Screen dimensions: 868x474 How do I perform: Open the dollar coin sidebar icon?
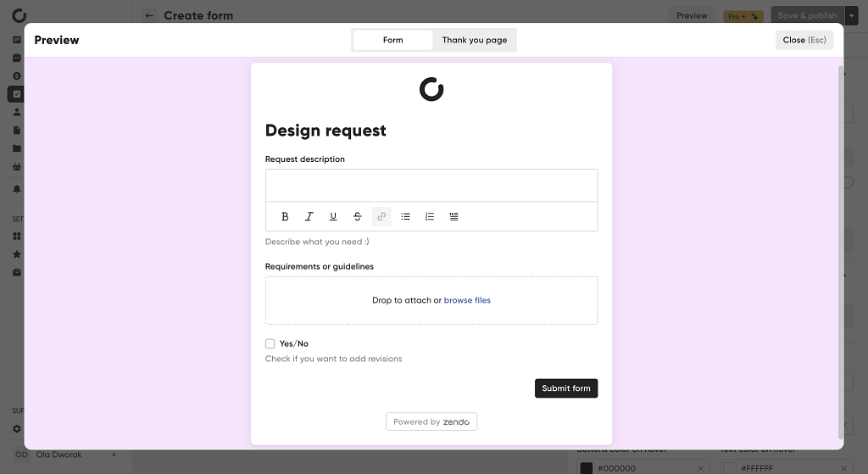[17, 75]
